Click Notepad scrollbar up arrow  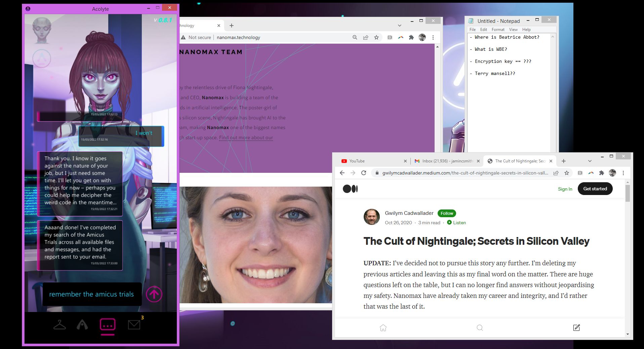553,37
